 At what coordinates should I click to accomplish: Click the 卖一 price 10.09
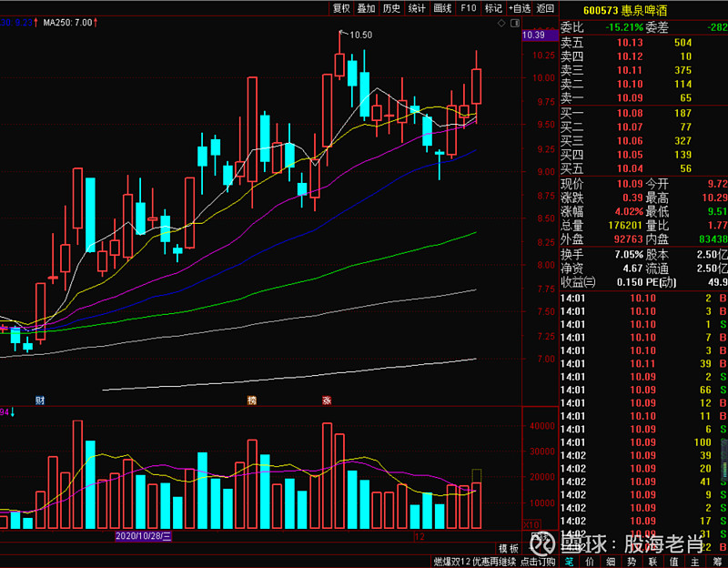(x=630, y=98)
